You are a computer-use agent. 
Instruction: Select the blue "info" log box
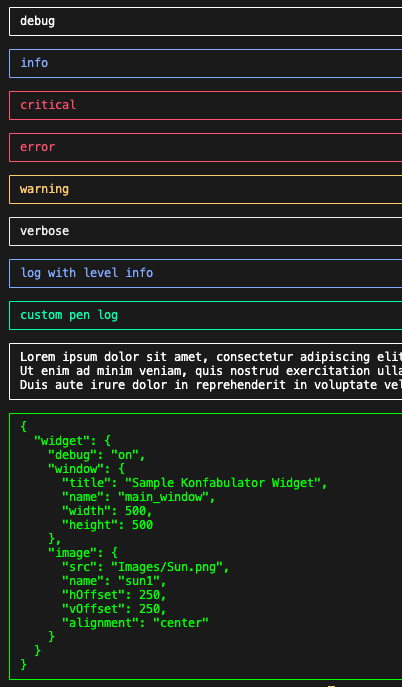[x=205, y=64]
